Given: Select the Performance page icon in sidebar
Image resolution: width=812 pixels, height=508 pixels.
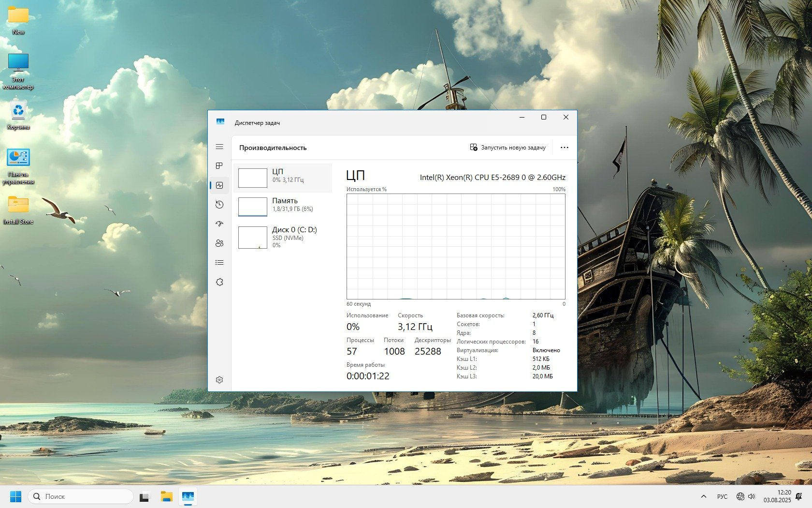Looking at the screenshot, I should 219,185.
